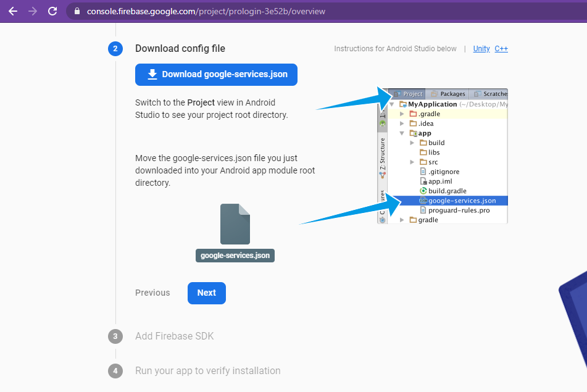Click Download google-services.json button

pos(216,74)
